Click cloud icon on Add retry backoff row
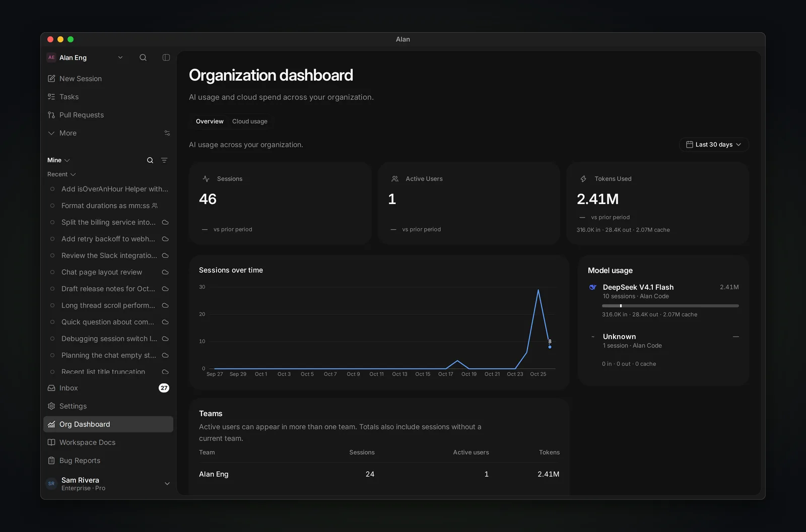806x532 pixels. pos(165,239)
